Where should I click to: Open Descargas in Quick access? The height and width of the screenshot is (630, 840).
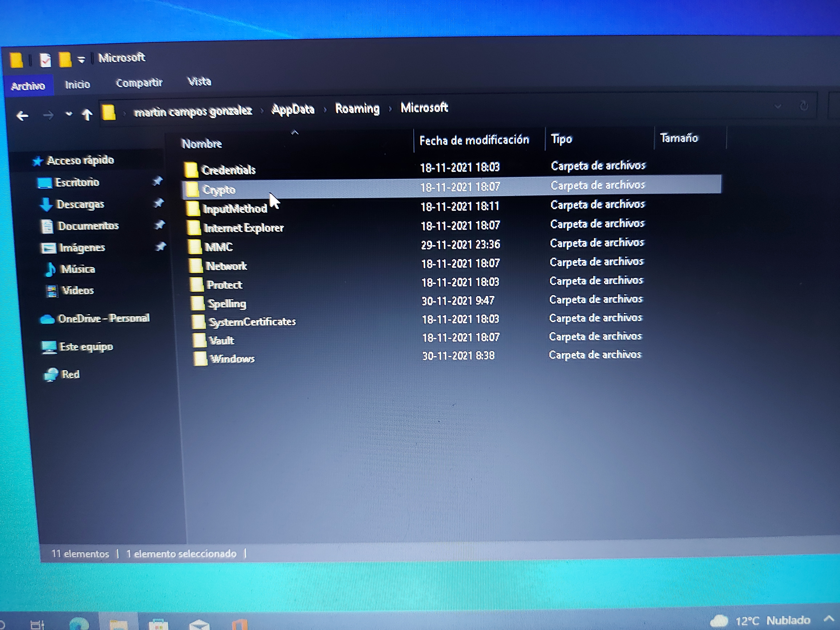click(80, 204)
